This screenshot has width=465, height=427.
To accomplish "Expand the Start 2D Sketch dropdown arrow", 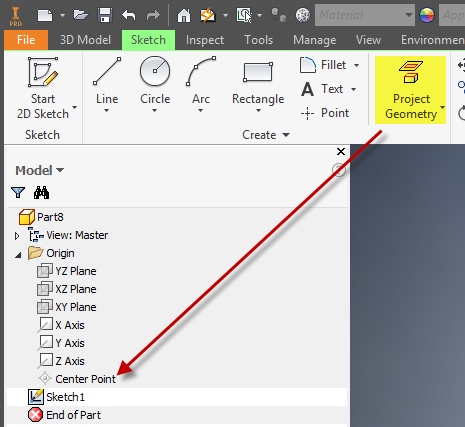I will click(75, 107).
